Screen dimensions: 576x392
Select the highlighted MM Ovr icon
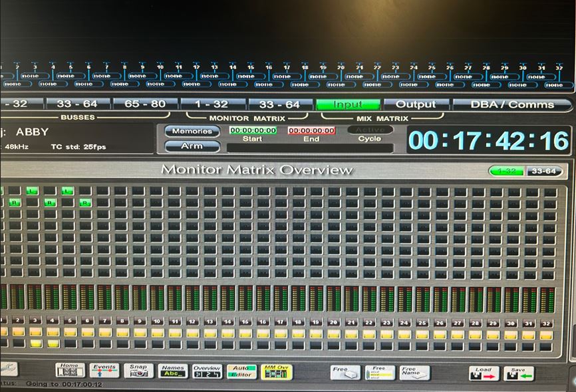tap(276, 372)
